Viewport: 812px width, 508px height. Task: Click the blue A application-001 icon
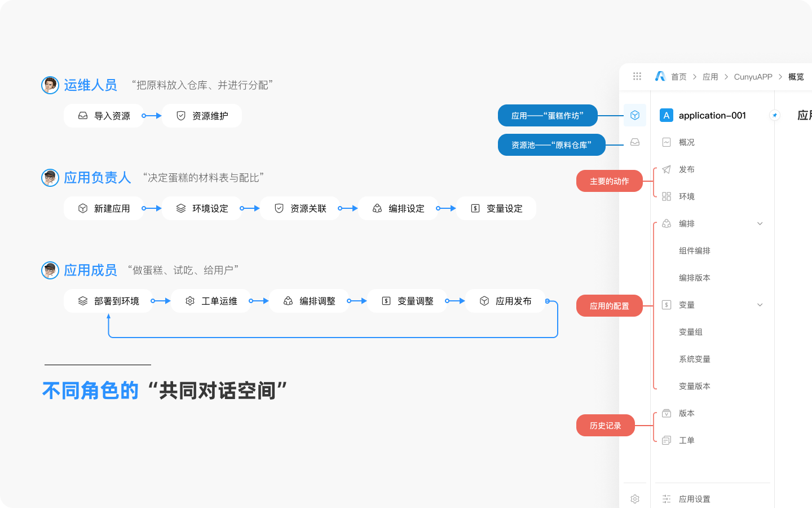click(667, 115)
